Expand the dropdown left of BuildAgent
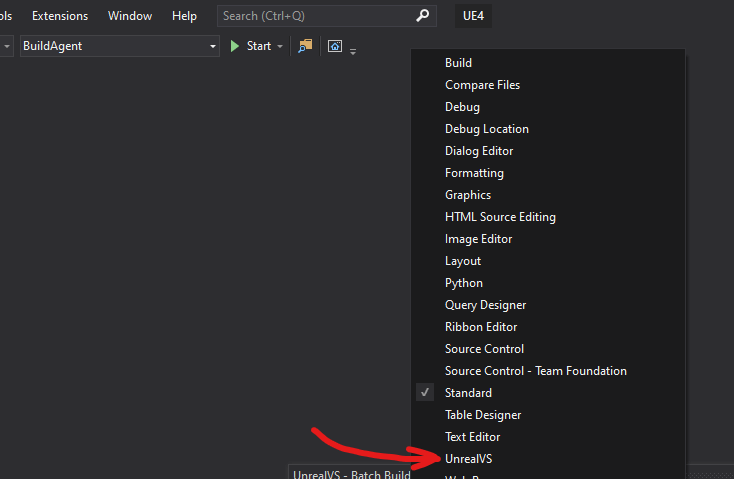 (x=7, y=47)
